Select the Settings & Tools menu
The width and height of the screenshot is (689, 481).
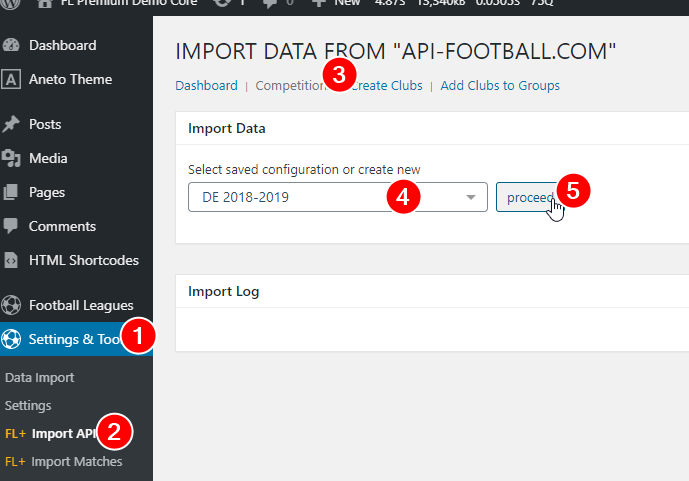click(x=76, y=339)
